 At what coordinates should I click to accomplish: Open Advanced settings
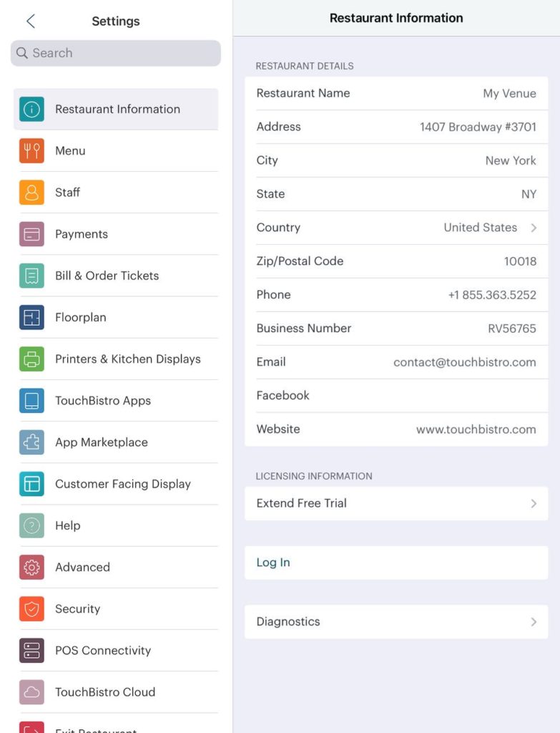[116, 567]
